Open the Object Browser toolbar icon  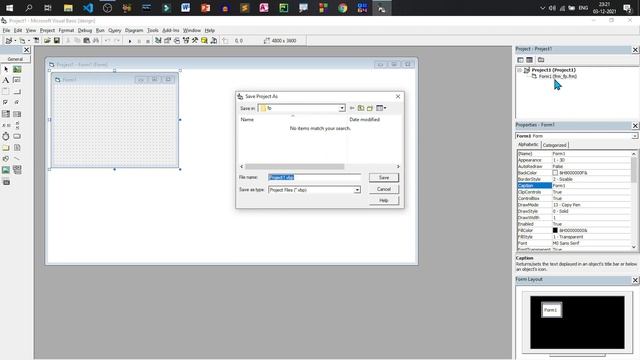186,40
